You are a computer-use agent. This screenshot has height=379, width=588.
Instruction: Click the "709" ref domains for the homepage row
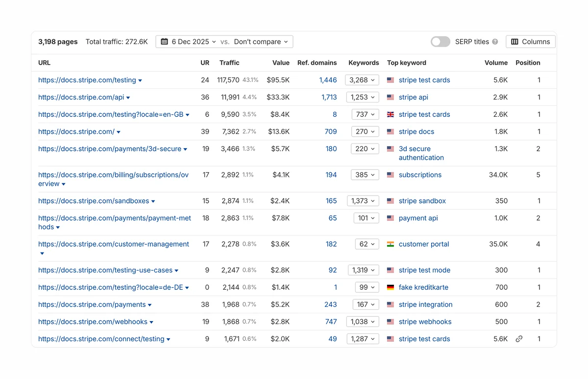[331, 131]
